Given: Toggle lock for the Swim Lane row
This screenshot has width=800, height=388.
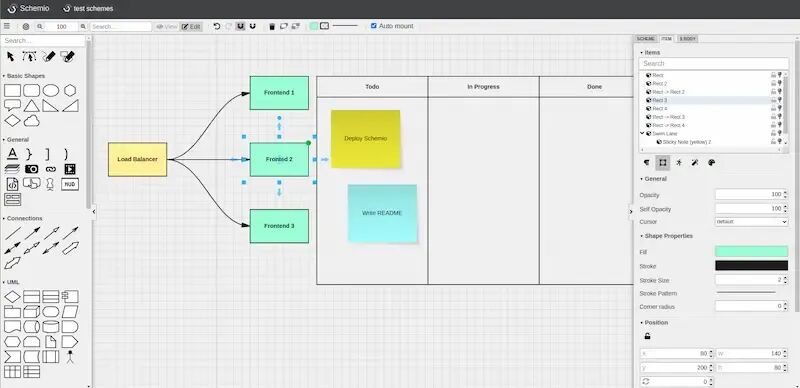Looking at the screenshot, I should click(x=773, y=134).
